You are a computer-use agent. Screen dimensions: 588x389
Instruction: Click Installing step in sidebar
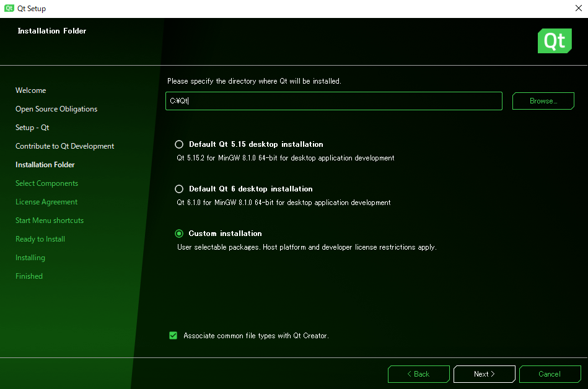click(30, 258)
